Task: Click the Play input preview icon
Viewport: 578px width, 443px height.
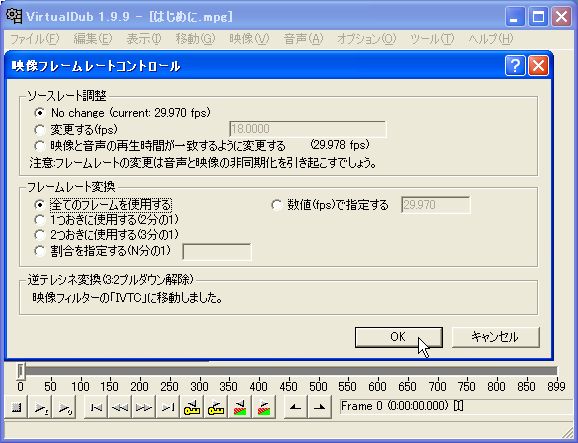Action: pyautogui.click(x=40, y=407)
